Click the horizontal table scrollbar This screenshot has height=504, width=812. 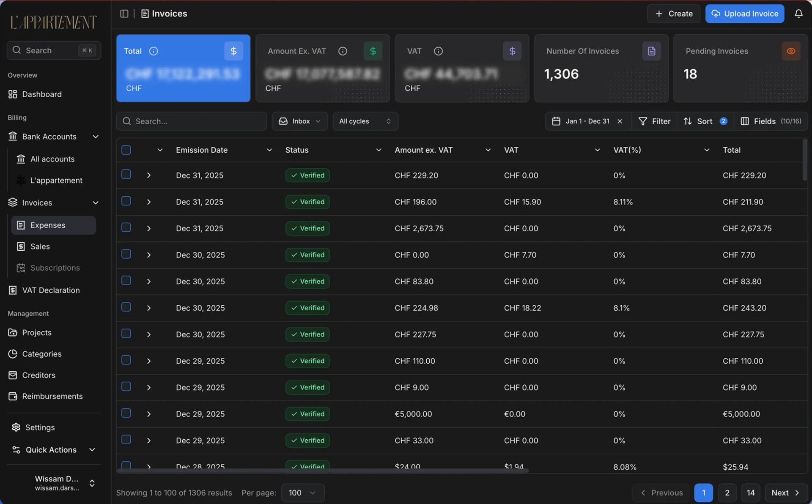[x=322, y=470]
